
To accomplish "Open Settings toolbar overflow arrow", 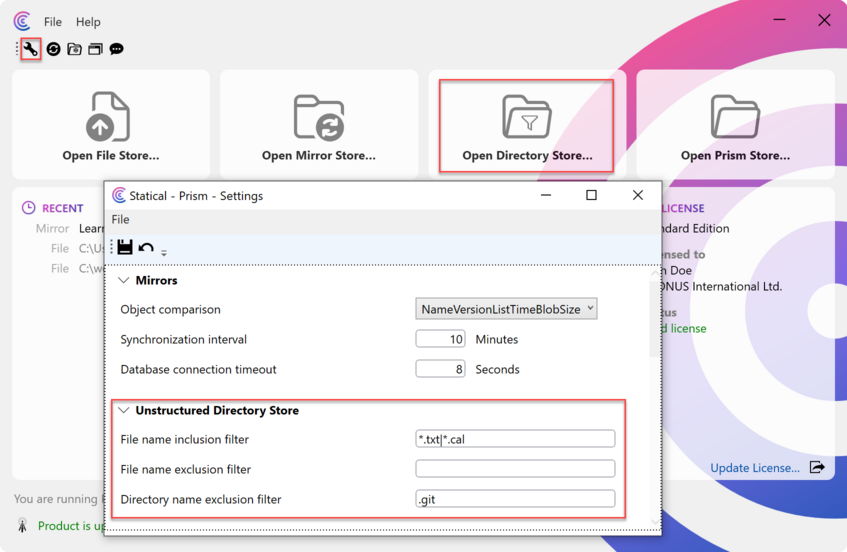I will [164, 252].
